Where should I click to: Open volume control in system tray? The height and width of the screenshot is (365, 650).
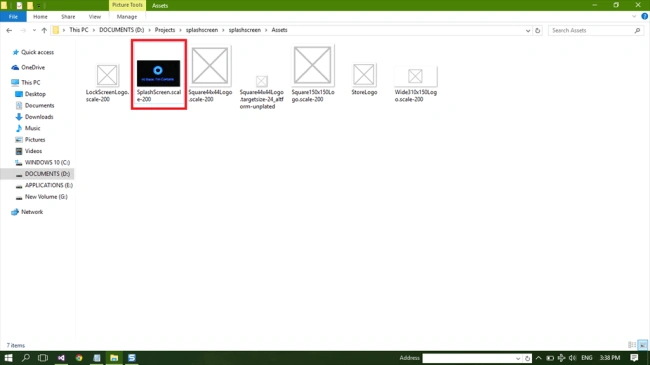tap(572, 358)
